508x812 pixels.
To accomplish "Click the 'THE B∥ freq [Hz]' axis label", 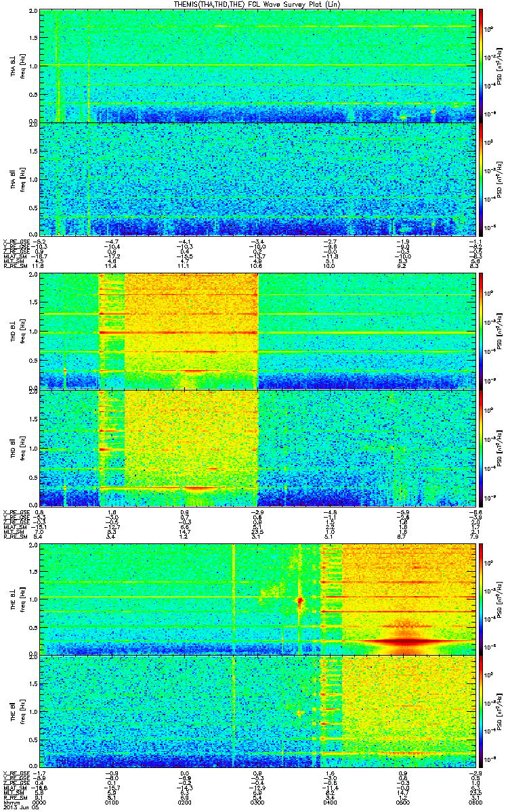I will click(17, 713).
